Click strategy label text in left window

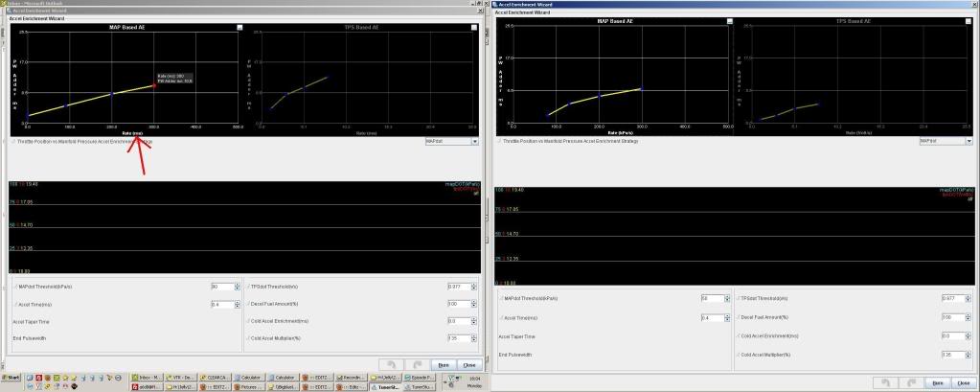click(x=84, y=142)
